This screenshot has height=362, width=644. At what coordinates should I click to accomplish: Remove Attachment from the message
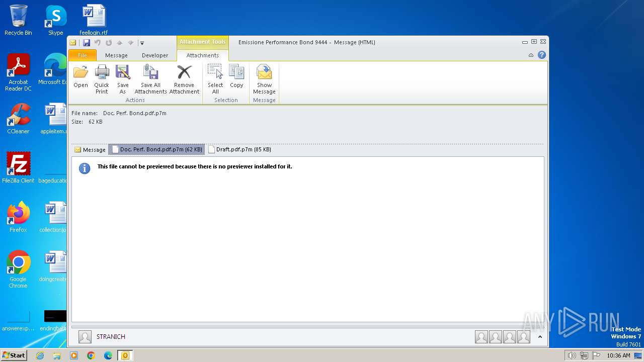point(184,79)
